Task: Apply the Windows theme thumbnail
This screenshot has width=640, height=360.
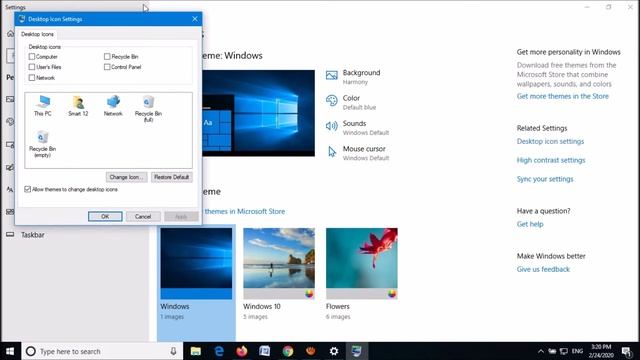Action: [x=196, y=263]
